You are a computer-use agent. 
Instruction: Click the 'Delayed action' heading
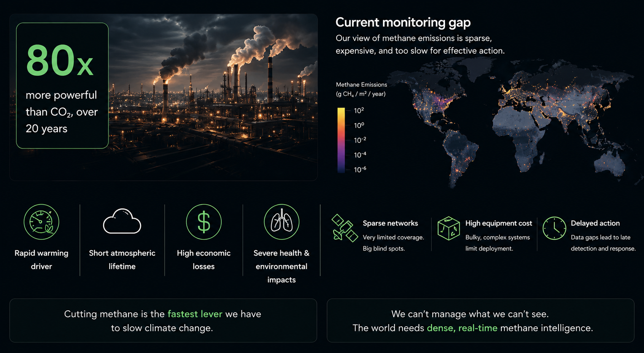point(595,223)
